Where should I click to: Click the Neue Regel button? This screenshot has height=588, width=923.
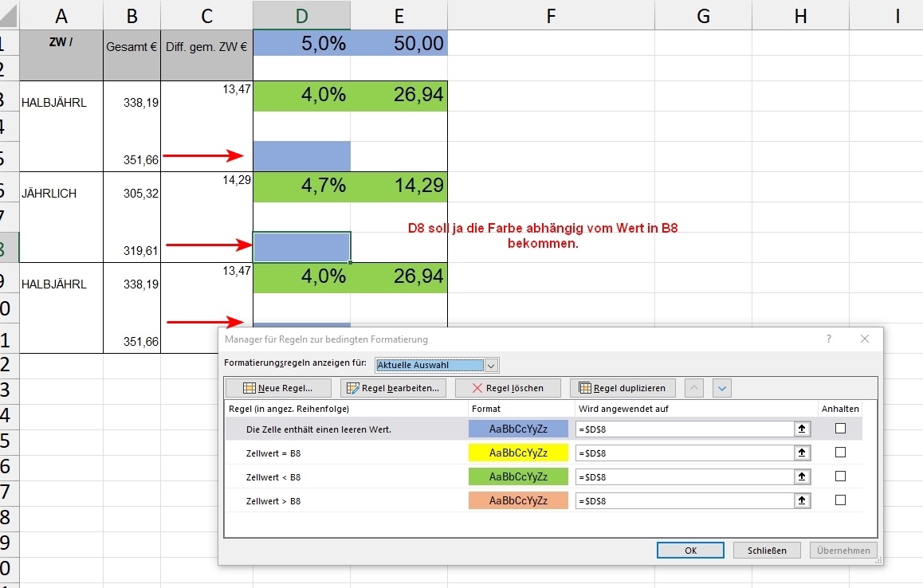[278, 388]
